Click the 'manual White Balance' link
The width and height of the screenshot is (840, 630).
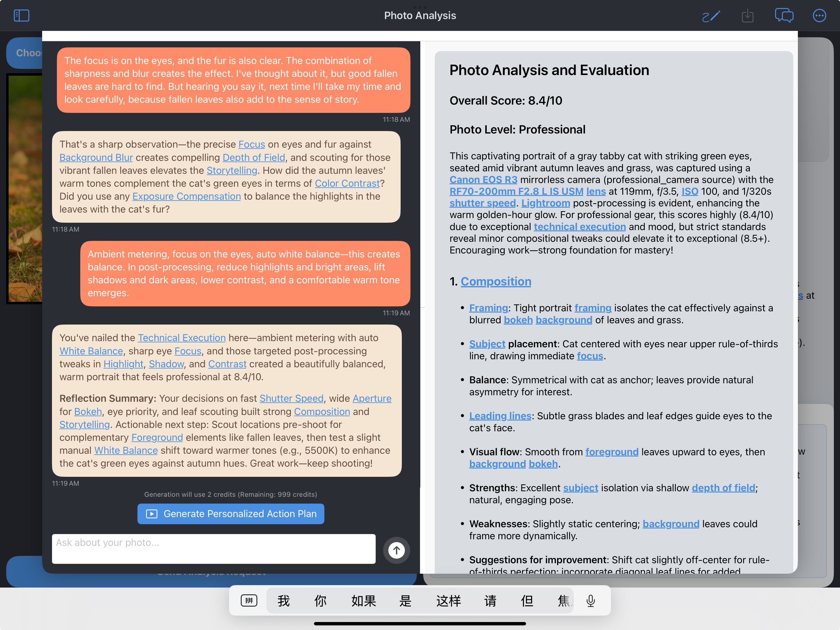126,450
